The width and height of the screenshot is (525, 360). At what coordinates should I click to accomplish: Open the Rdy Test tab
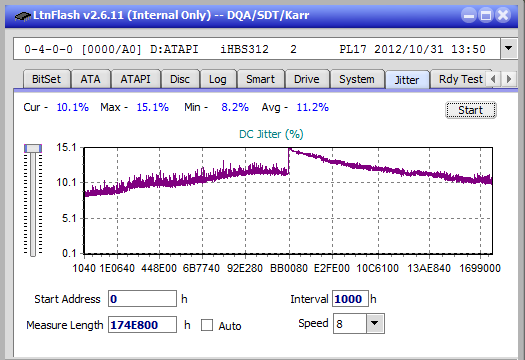pos(460,79)
